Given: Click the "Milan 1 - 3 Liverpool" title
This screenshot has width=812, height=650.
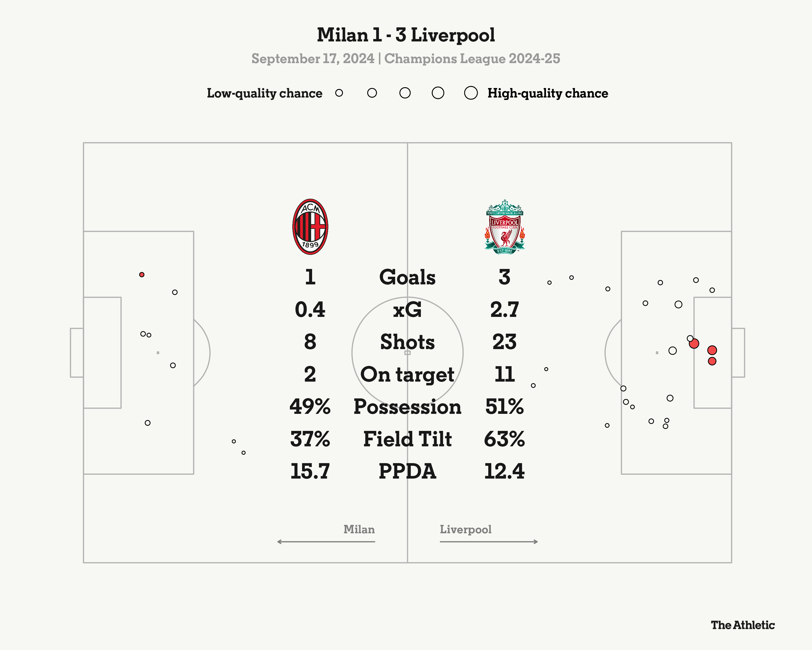Looking at the screenshot, I should click(406, 35).
